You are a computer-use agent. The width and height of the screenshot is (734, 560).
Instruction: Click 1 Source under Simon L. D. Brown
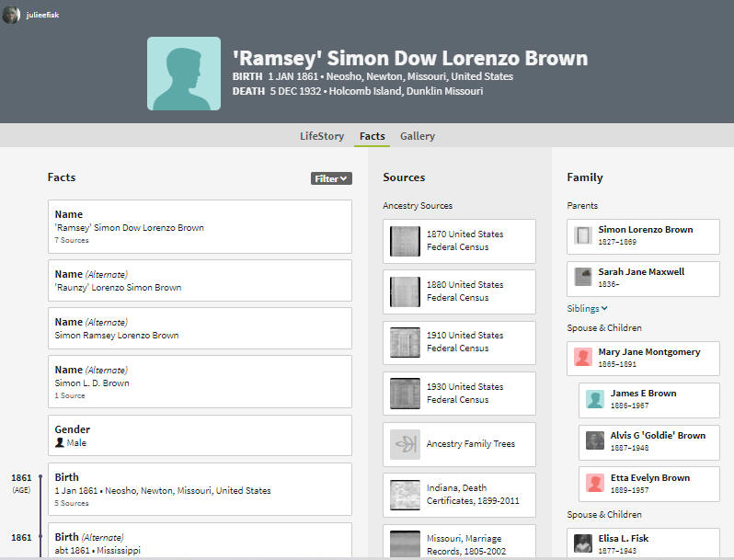(70, 395)
